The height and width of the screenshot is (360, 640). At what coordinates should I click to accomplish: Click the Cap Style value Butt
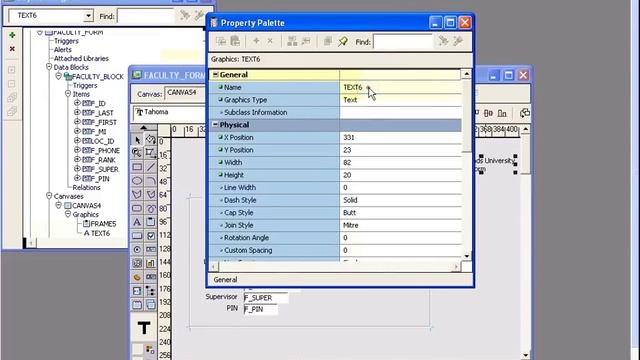point(400,213)
